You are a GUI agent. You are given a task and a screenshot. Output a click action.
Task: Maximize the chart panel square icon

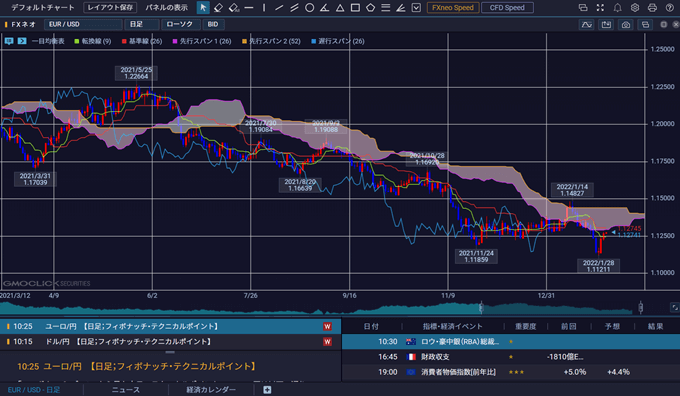664,25
